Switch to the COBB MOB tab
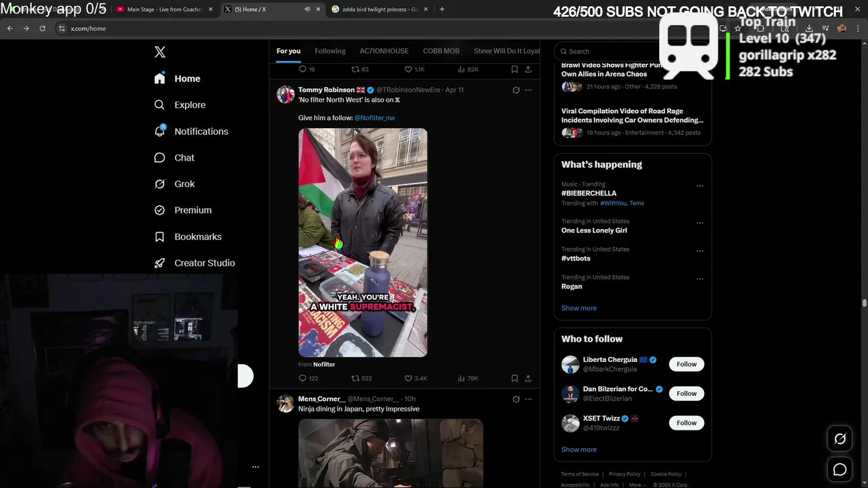This screenshot has height=488, width=868. (x=441, y=51)
